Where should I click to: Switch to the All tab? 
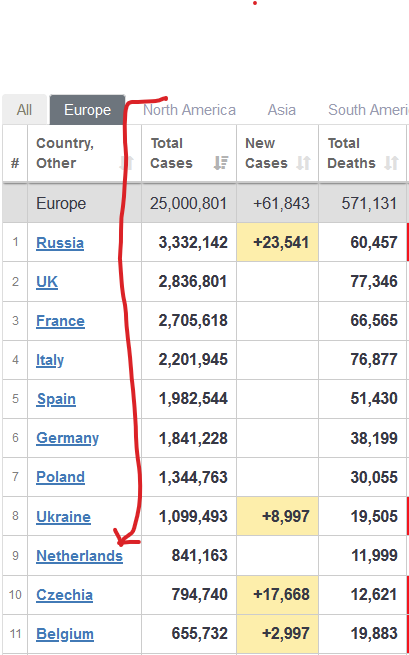click(24, 110)
